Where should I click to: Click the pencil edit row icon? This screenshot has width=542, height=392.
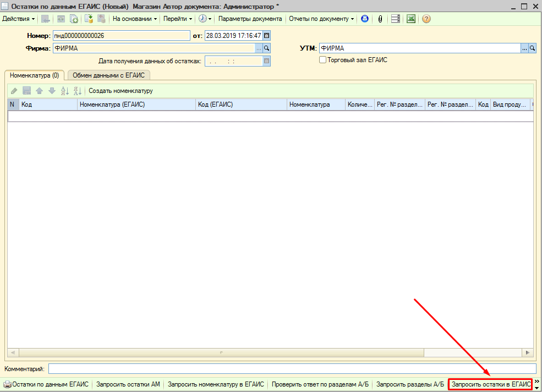click(x=14, y=91)
